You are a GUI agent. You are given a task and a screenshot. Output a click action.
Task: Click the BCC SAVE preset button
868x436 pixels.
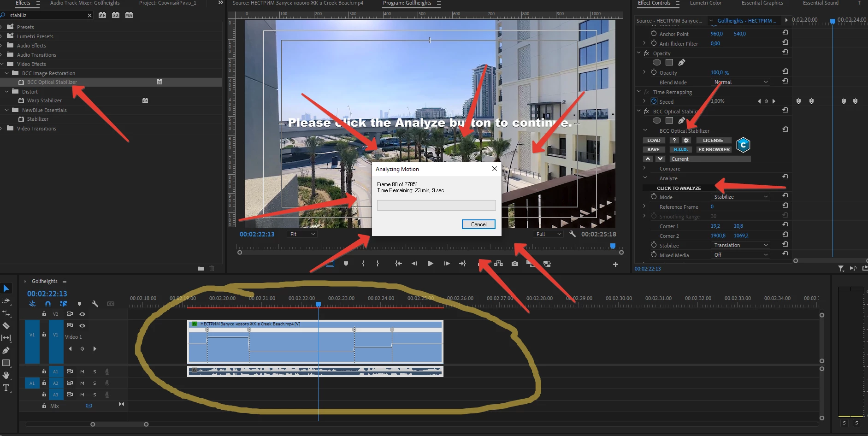(654, 149)
